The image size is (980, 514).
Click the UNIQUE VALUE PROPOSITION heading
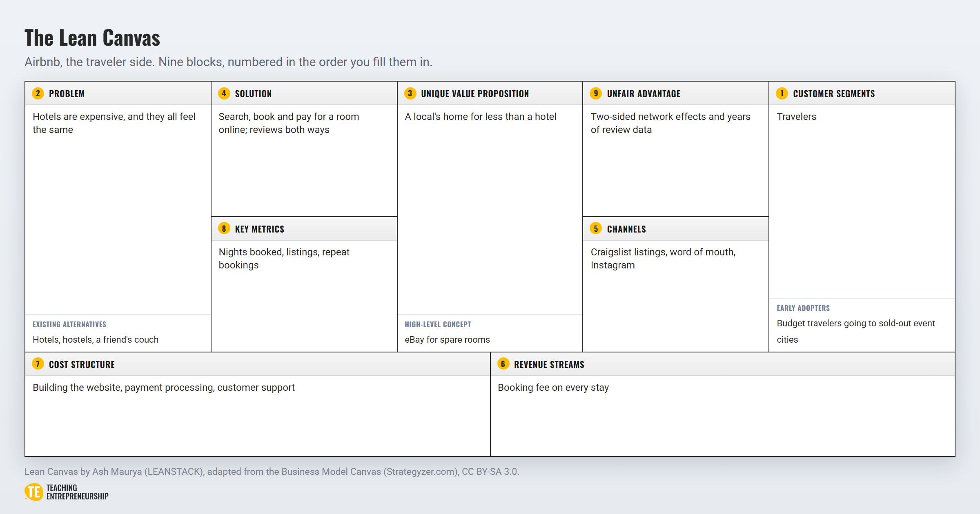[475, 94]
